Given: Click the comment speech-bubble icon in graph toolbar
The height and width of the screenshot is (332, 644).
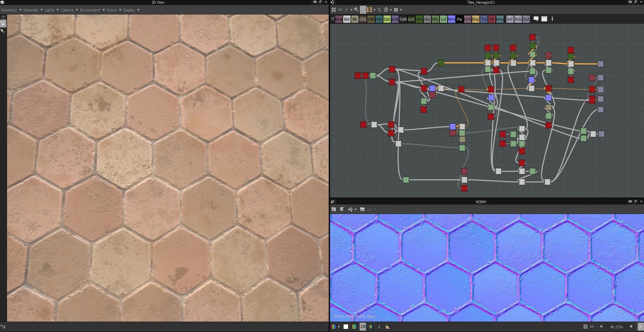Looking at the screenshot, I should coord(536,19).
